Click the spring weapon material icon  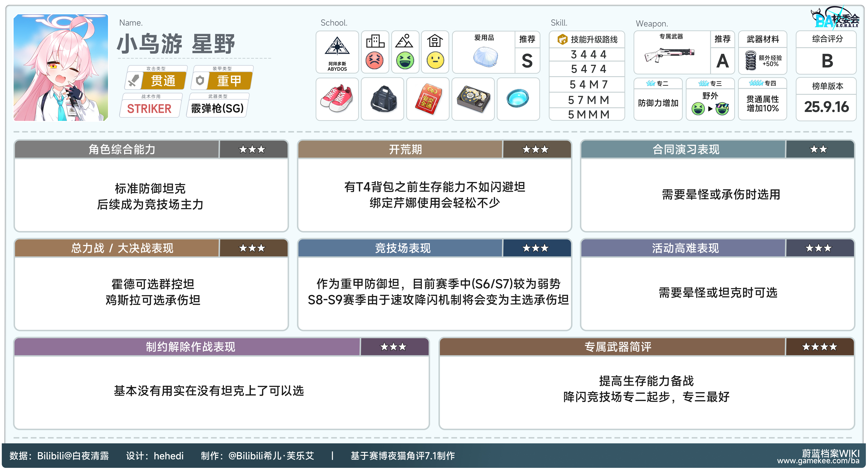point(751,60)
